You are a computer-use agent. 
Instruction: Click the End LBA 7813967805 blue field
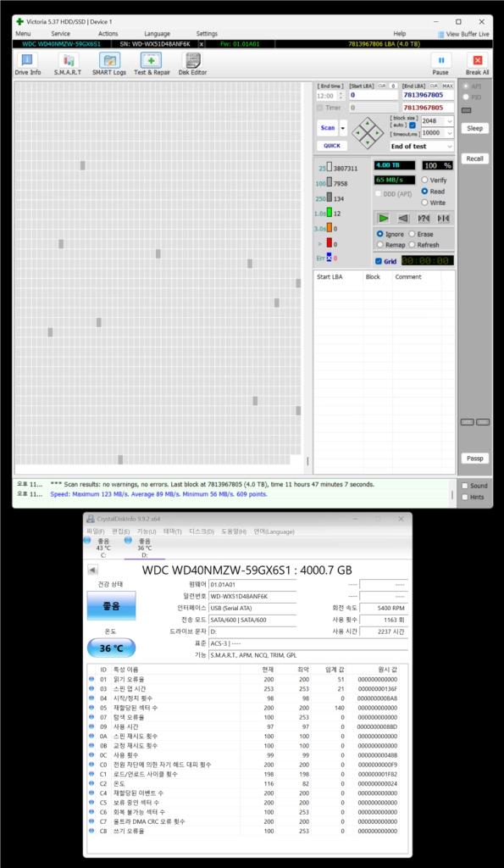tap(429, 95)
